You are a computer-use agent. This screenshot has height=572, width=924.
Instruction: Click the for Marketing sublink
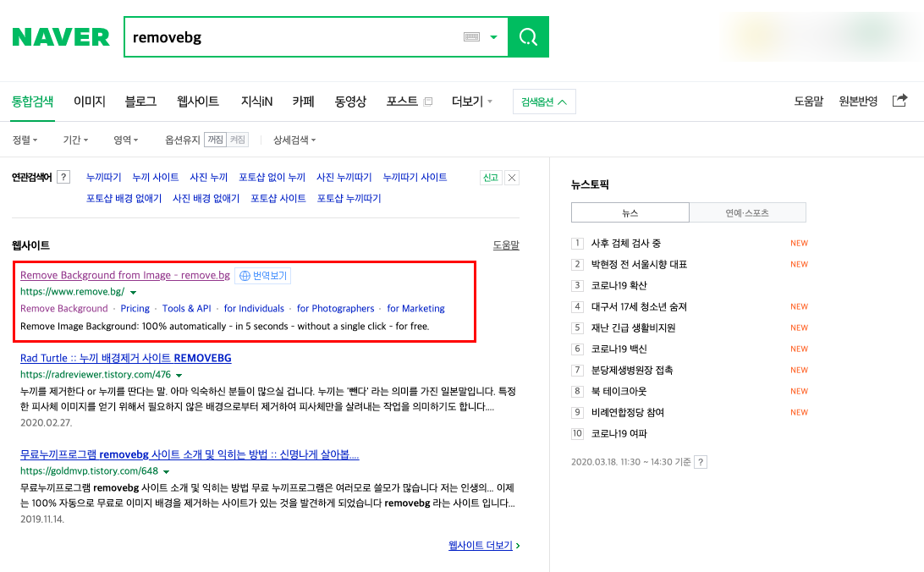click(416, 308)
